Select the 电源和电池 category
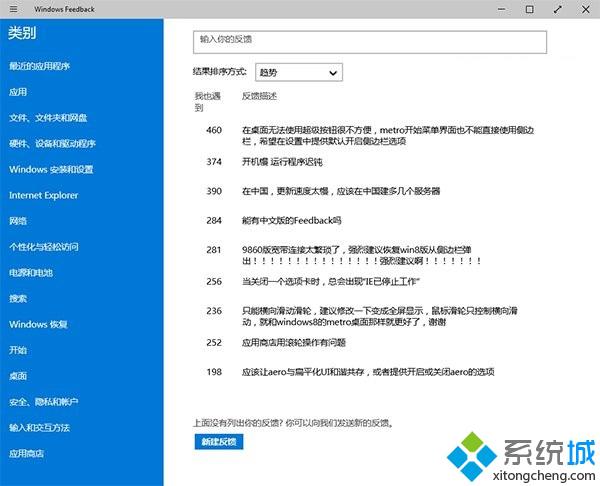 (31, 273)
